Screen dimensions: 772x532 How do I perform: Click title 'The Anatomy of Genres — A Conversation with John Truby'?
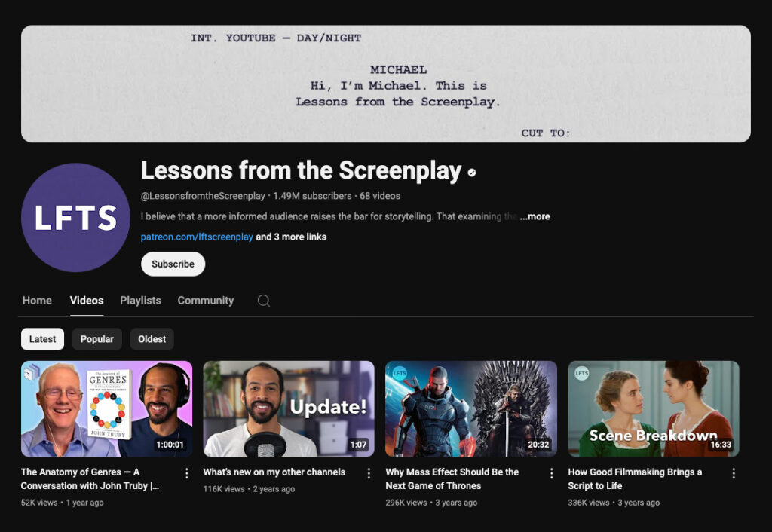click(90, 478)
